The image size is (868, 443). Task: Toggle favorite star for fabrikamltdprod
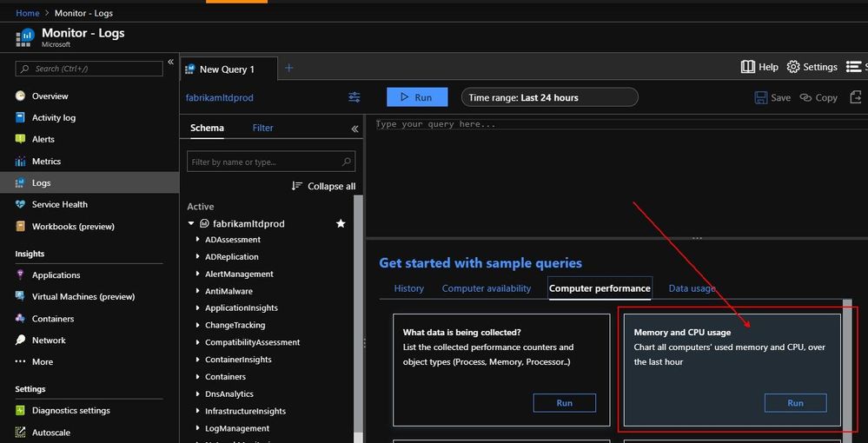341,223
